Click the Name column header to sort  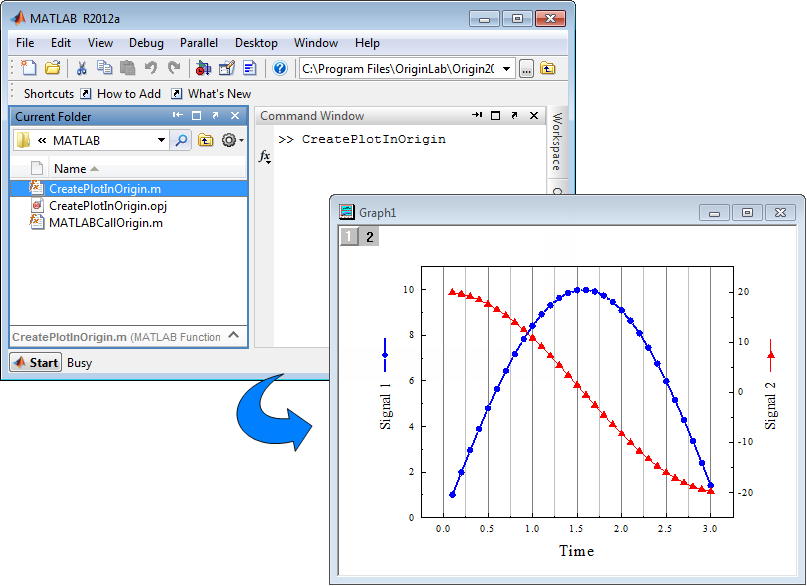click(x=70, y=169)
